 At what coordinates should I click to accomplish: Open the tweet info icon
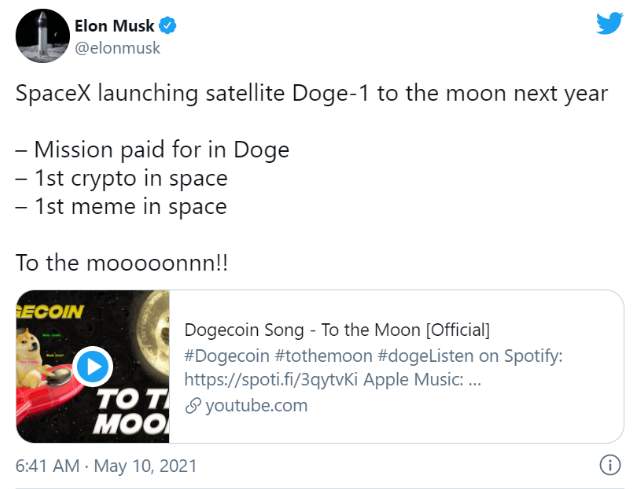point(610,465)
